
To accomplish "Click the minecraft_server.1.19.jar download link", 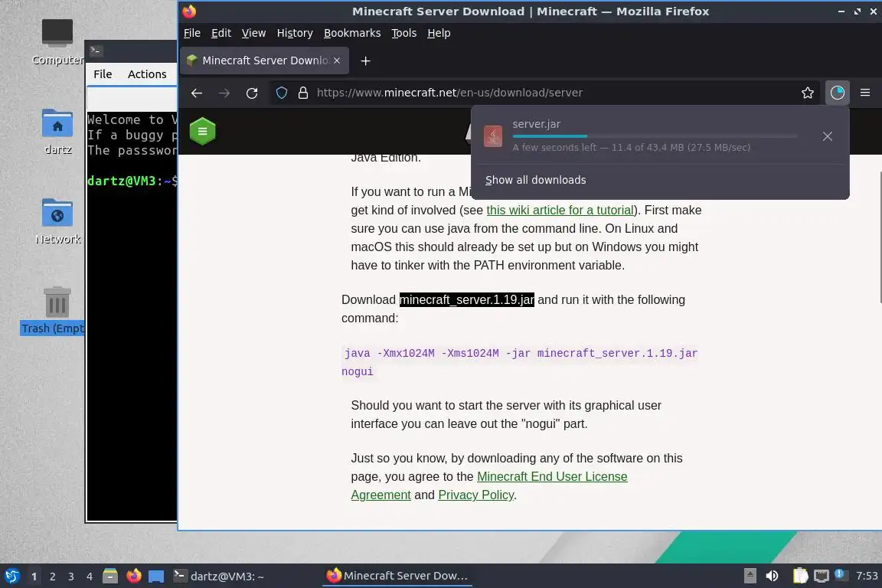I will click(467, 300).
